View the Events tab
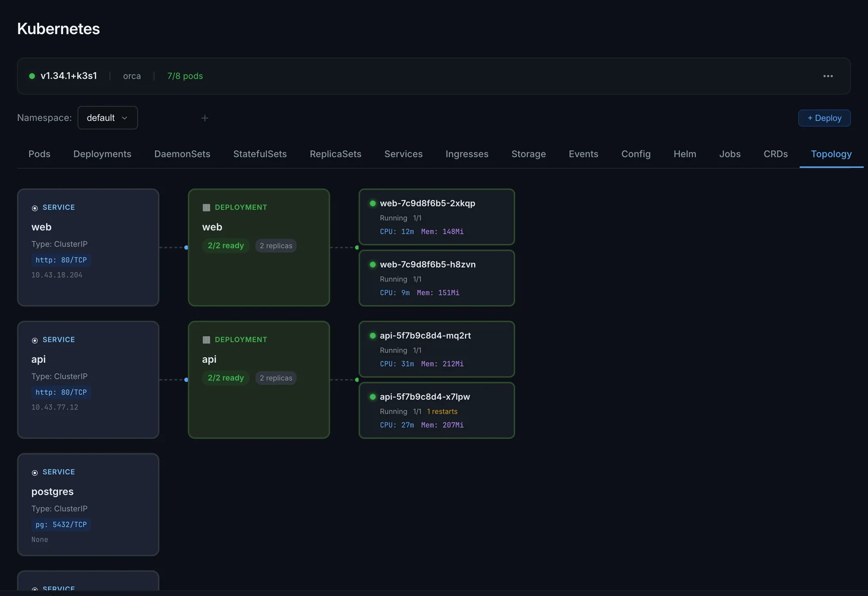Screen dimensions: 868x596 [x=584, y=154]
